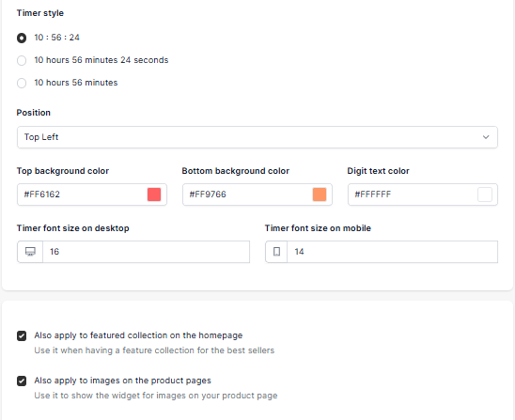
Task: Uncheck apply to featured collection on homepage
Action: 22,336
